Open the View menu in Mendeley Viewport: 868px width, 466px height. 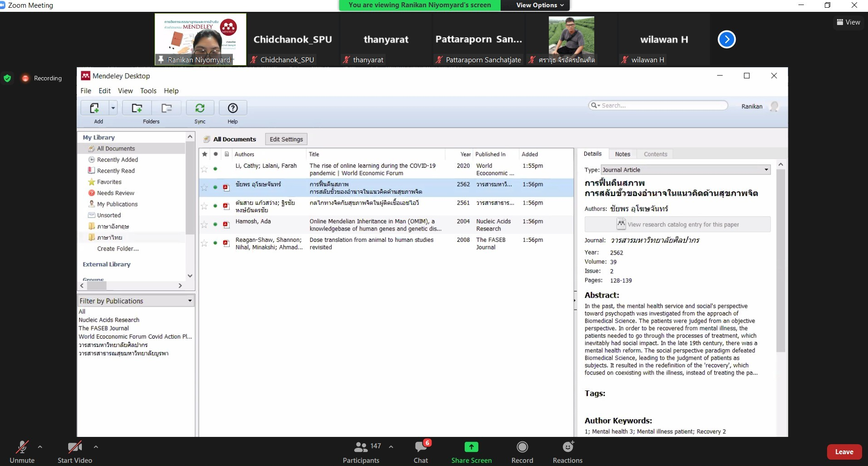[125, 91]
